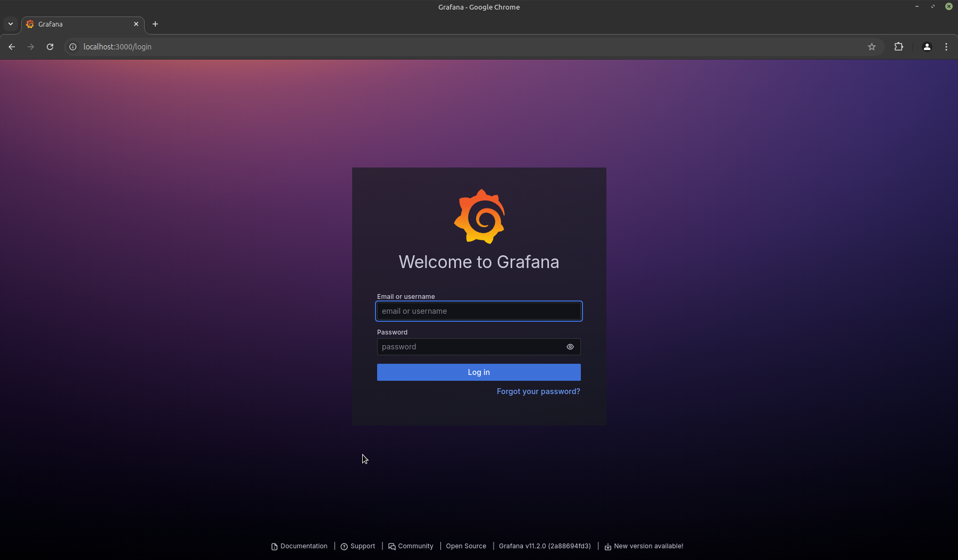Open the Support footer link
Screen dimensions: 958x560
[x=358, y=546]
